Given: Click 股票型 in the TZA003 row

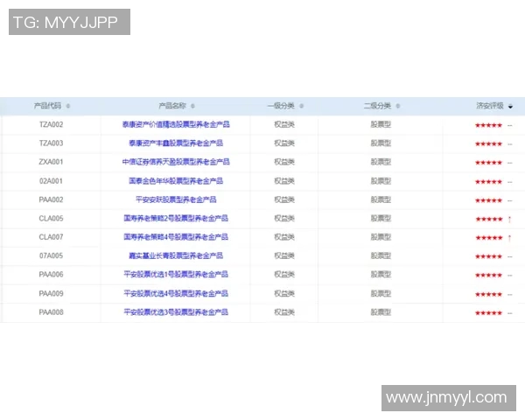Looking at the screenshot, I should click(381, 143).
